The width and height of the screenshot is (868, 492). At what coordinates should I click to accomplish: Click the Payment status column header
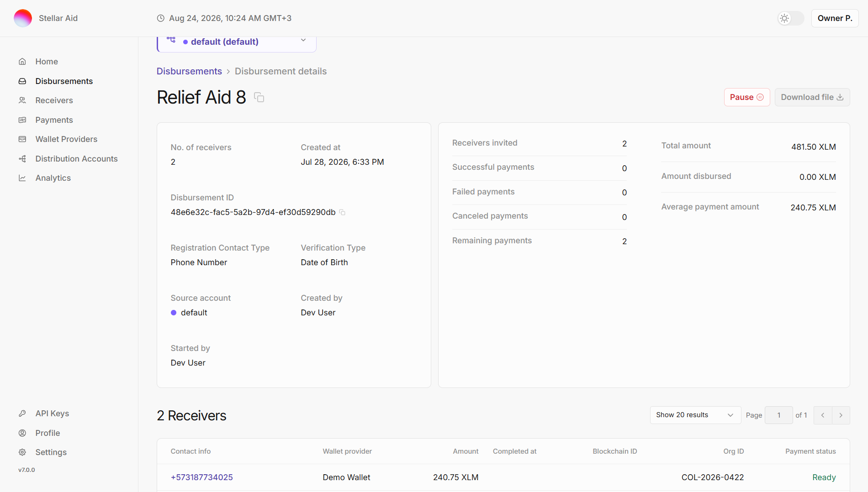810,451
